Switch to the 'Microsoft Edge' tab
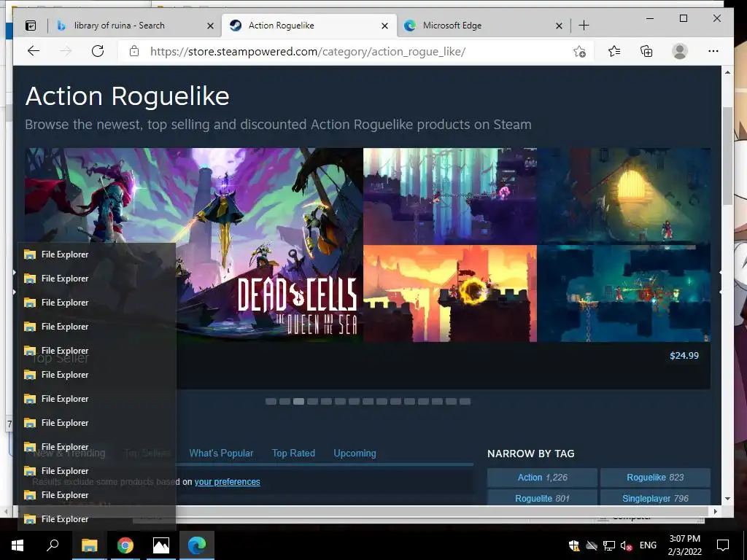 pyautogui.click(x=452, y=26)
